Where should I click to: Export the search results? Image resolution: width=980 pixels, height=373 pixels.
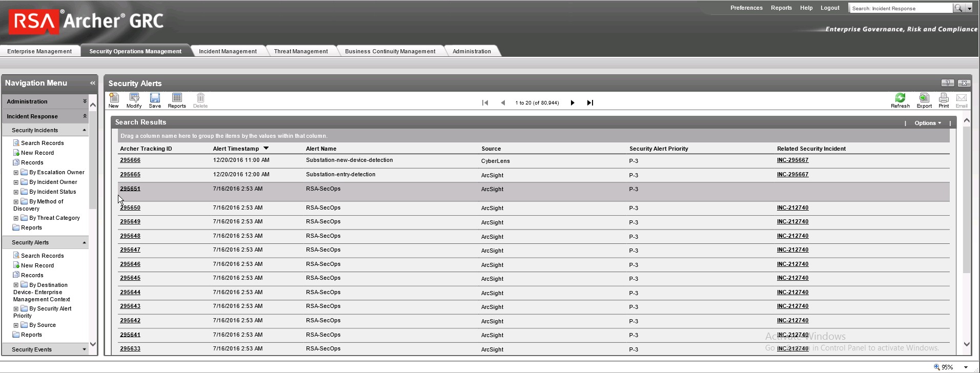coord(924,100)
